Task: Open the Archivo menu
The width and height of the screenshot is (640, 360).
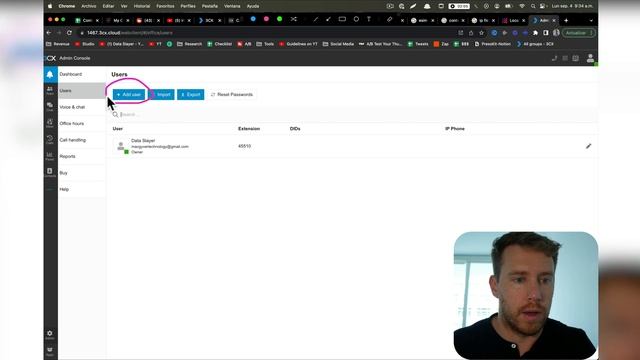Action: pyautogui.click(x=89, y=6)
